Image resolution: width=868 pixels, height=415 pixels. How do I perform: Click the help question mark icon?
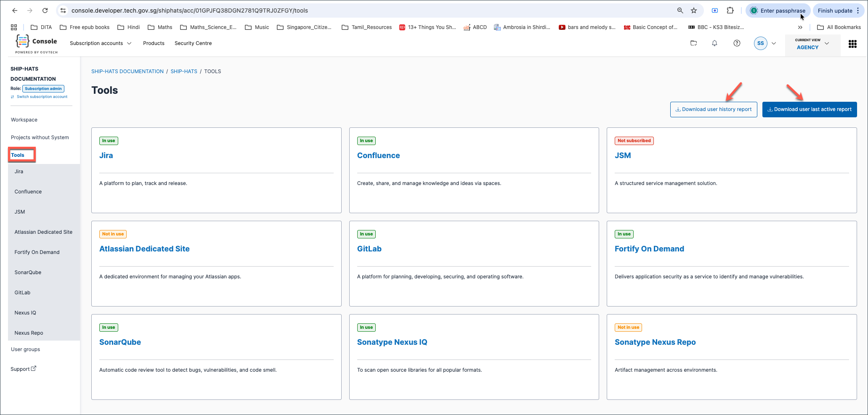(737, 43)
